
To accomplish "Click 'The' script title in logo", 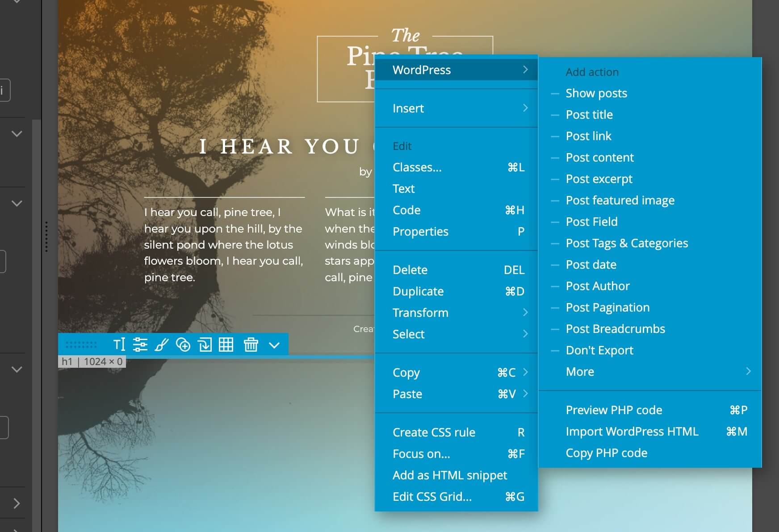I will coord(406,35).
